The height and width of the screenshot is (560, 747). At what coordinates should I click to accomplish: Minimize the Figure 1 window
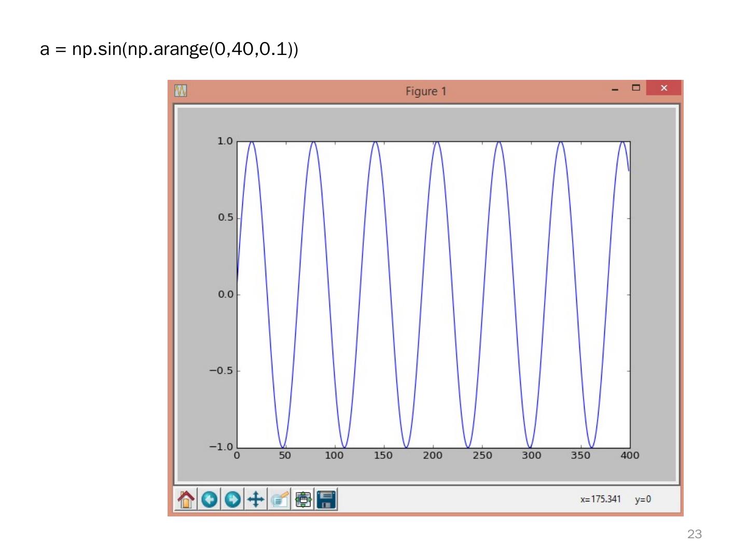pos(615,89)
